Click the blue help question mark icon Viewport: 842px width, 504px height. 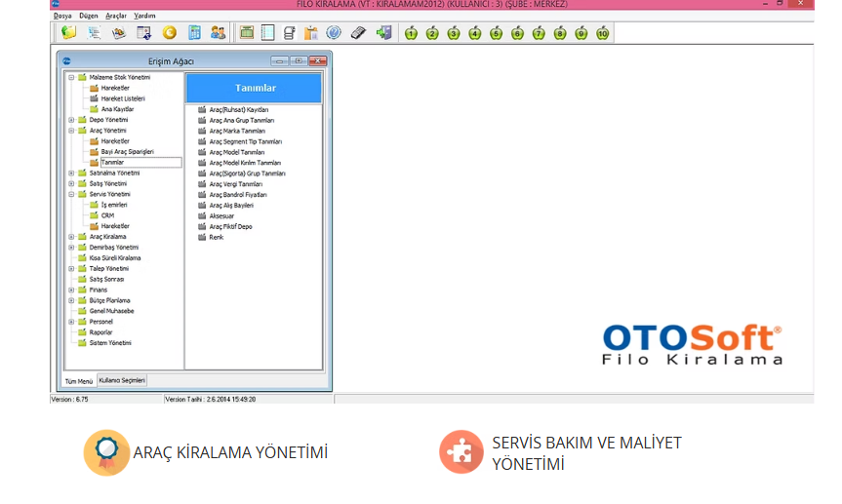click(x=334, y=33)
